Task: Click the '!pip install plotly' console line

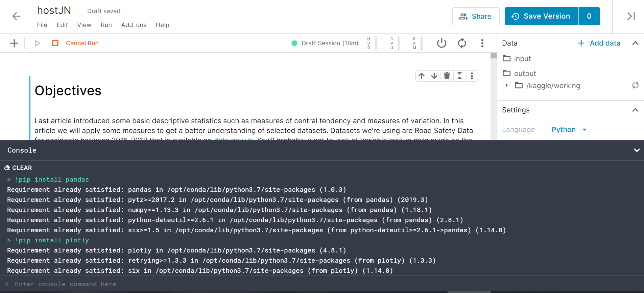Action: [48, 240]
